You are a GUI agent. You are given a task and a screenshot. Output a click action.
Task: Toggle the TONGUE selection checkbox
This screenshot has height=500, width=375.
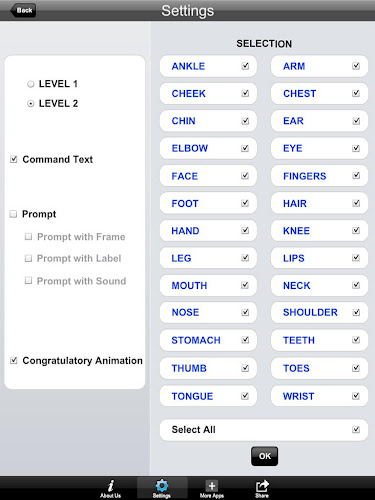click(245, 396)
